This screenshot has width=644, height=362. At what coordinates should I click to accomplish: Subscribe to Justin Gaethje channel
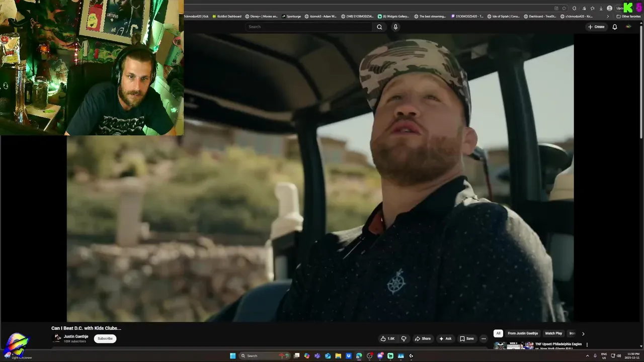(105, 338)
